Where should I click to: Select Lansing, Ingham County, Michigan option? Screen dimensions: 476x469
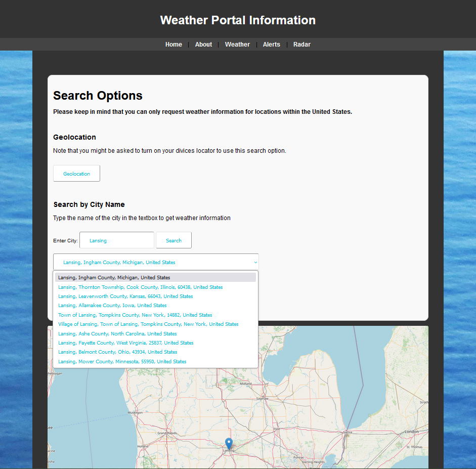click(114, 278)
